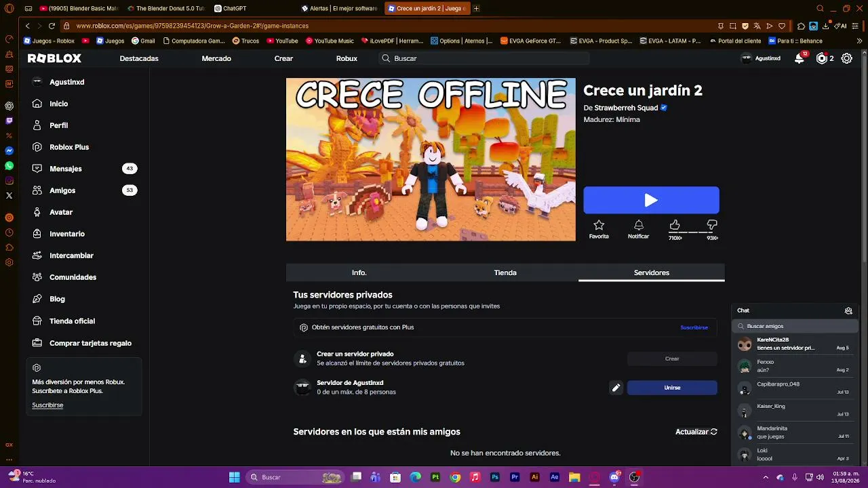Screen dimensions: 868x488
Task: Select the Servidores tab
Action: pos(652,272)
